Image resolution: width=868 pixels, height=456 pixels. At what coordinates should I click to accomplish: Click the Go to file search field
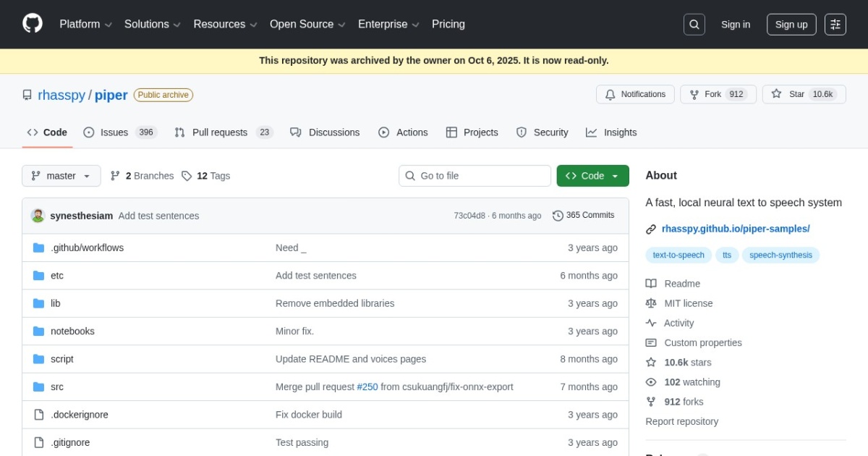[x=475, y=176]
